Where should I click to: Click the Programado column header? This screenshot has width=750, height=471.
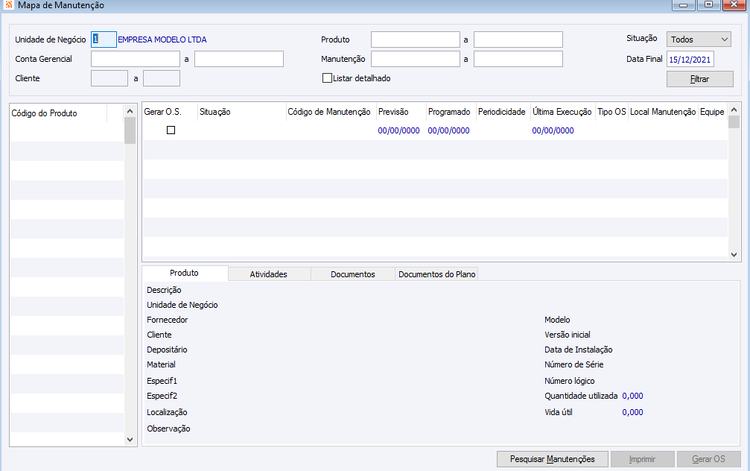tap(451, 112)
